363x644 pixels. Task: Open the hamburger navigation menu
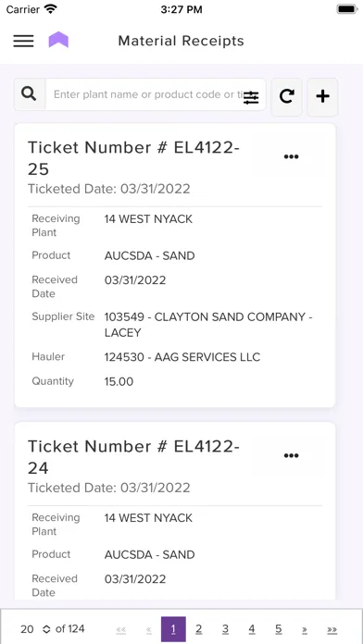pos(23,41)
